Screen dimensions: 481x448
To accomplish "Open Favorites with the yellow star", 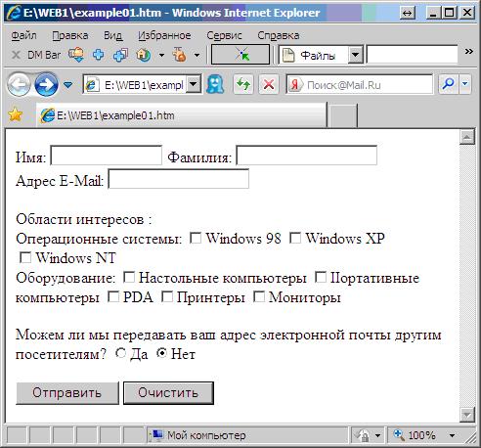I will pyautogui.click(x=16, y=114).
